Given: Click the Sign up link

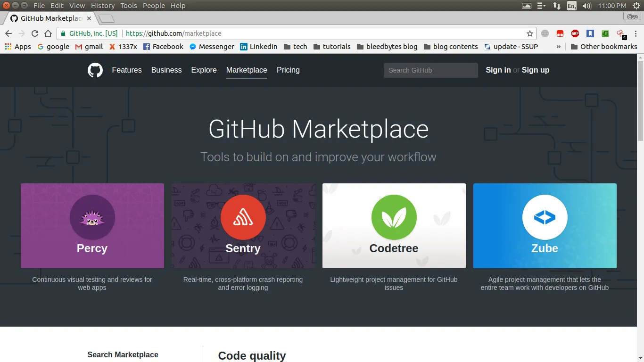Looking at the screenshot, I should tap(535, 70).
